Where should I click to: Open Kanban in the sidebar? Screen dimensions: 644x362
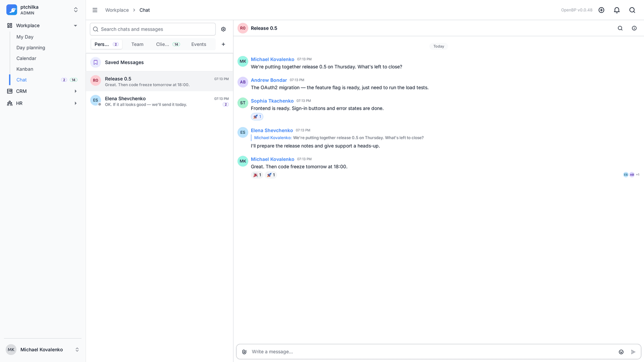tap(25, 69)
